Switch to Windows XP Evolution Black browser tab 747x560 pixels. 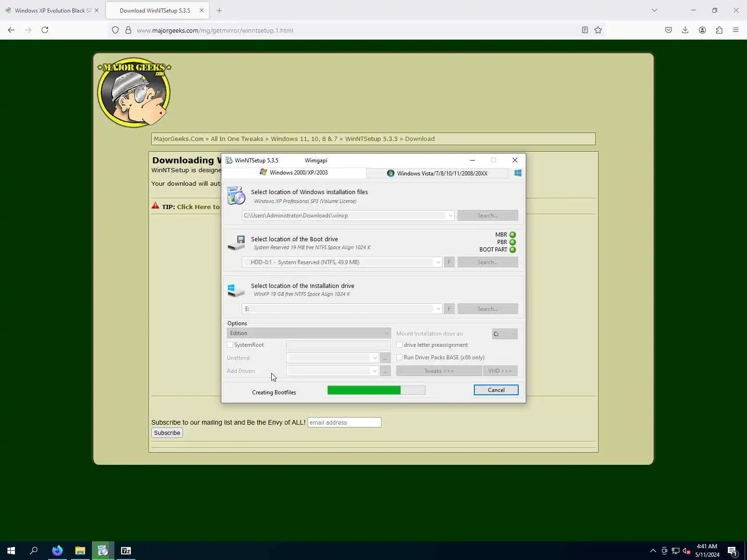51,10
